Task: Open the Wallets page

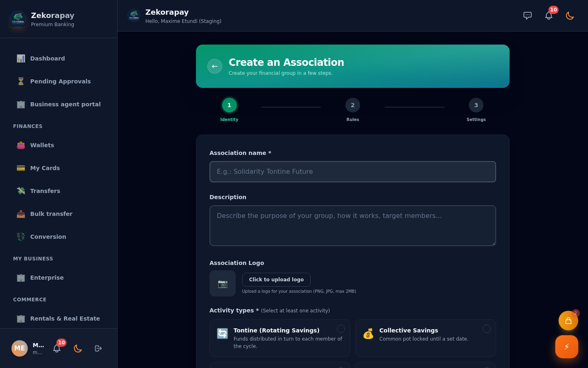Action: (59, 145)
